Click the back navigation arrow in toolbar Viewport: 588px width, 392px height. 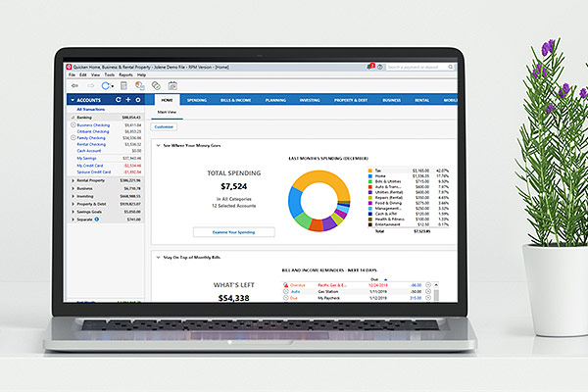click(75, 86)
